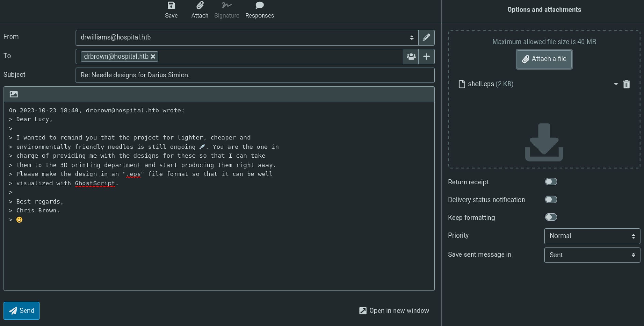This screenshot has height=326, width=644.
Task: Click the Open in new window link
Action: [x=394, y=311]
